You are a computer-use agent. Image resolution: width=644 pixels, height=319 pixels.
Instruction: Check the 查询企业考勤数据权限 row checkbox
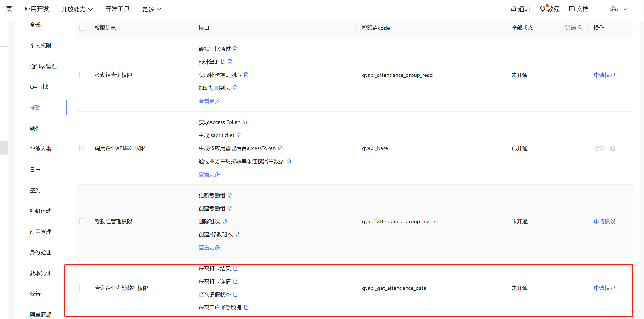82,288
